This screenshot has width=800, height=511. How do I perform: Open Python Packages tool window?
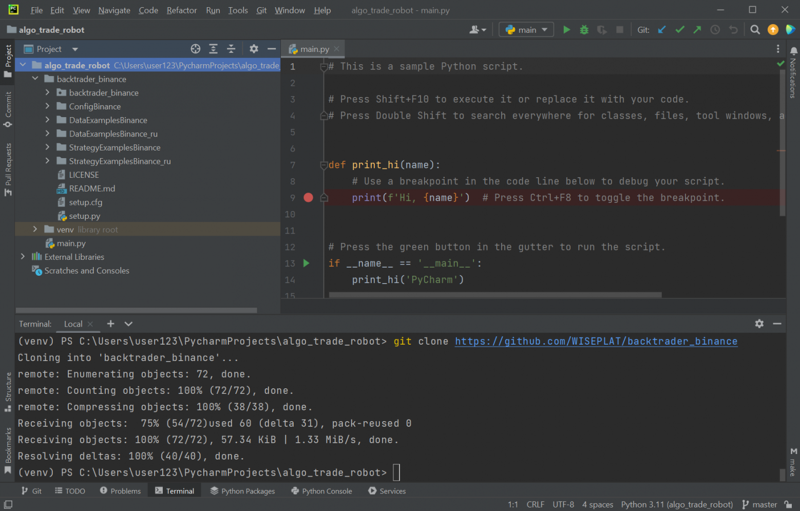[x=242, y=491]
